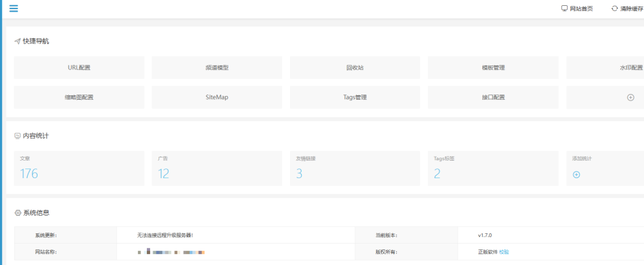
Task: Click the plus icon in quick navigation
Action: 630,97
